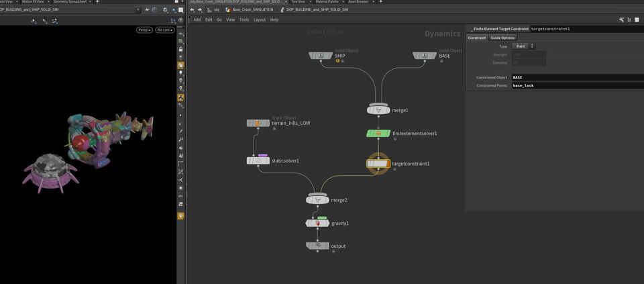
Task: Switch to the Guide Options tab
Action: click(x=502, y=38)
